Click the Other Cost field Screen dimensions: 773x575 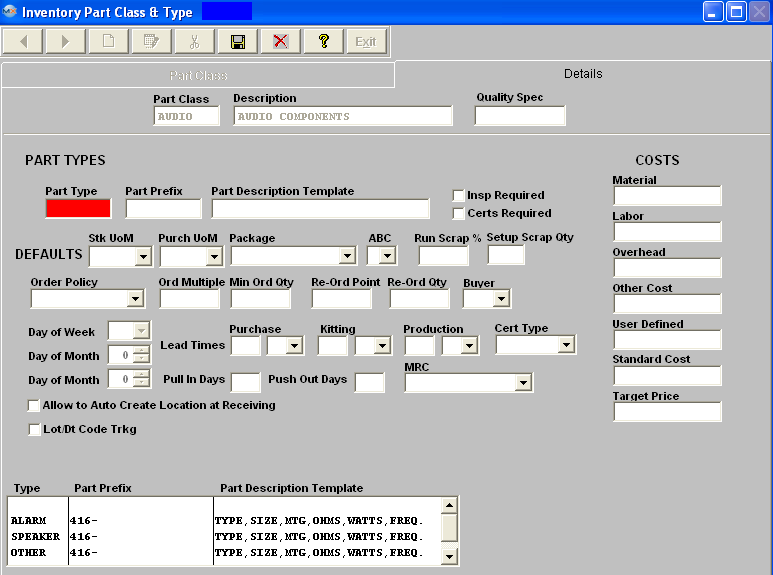point(668,304)
